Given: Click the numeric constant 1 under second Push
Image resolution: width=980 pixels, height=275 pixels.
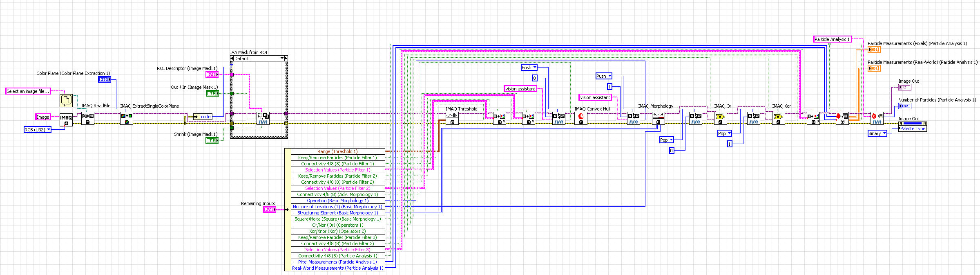Looking at the screenshot, I should (609, 87).
